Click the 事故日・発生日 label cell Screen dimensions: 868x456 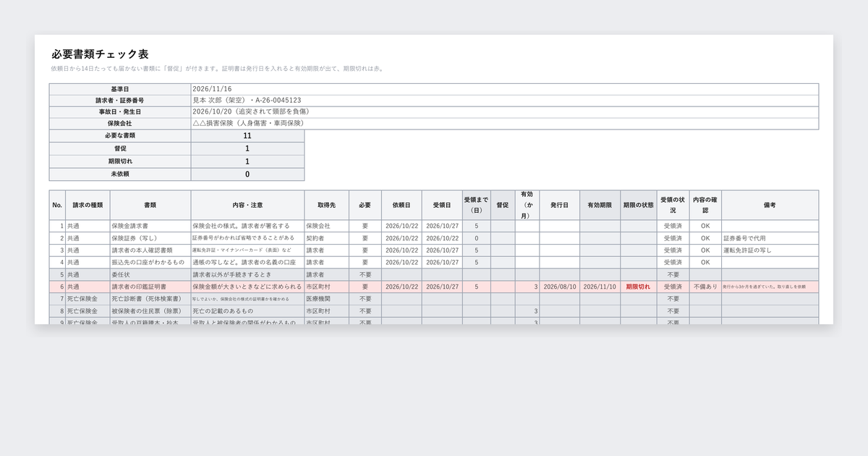pos(120,112)
